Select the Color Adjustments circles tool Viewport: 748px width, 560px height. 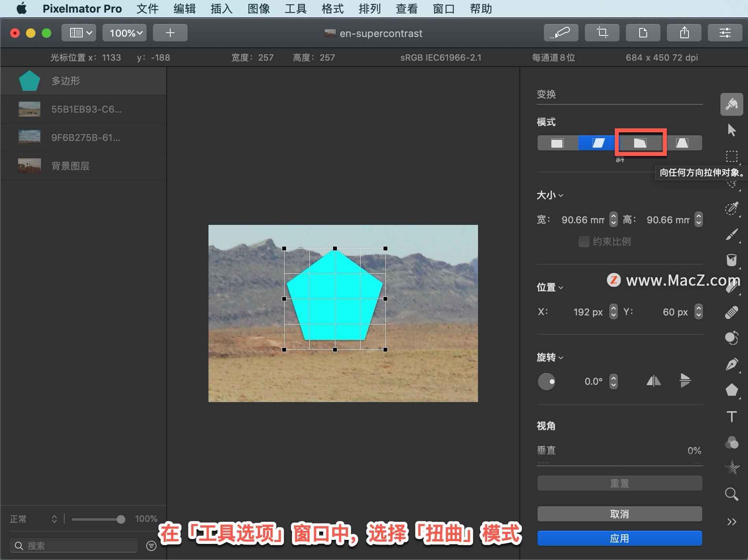click(731, 338)
